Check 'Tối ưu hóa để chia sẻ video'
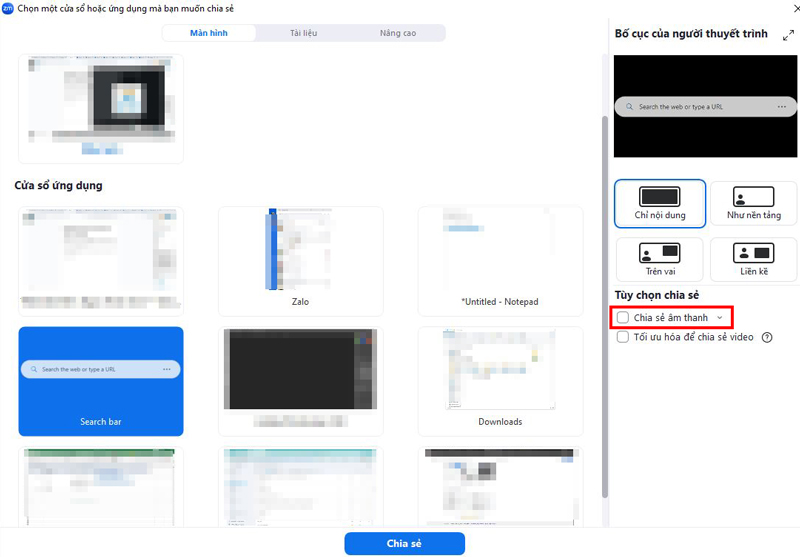Viewport: 800px width, 557px height. pos(623,338)
